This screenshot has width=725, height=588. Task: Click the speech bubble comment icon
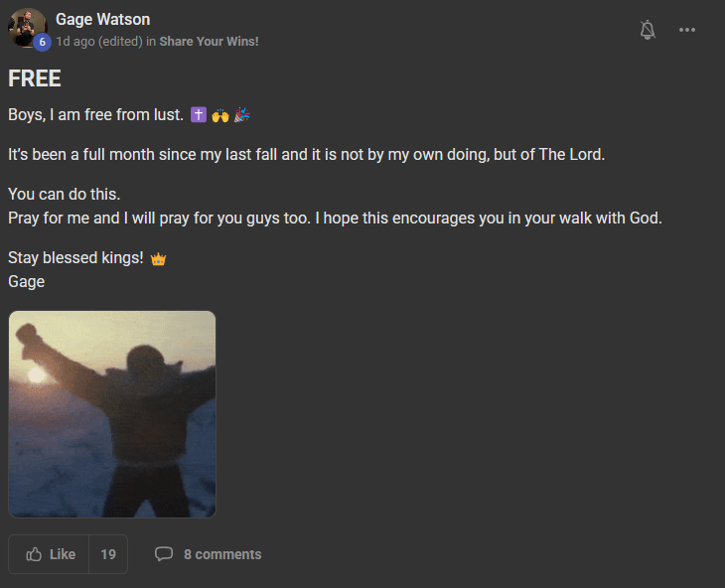[164, 554]
